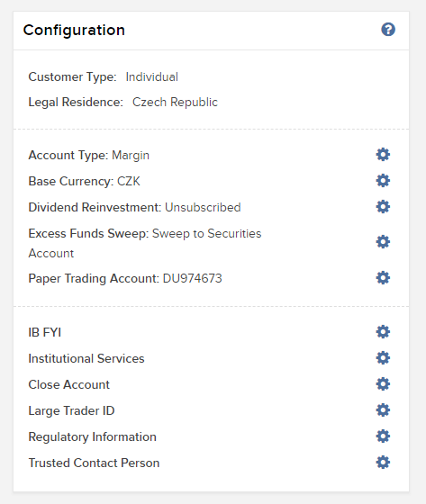The height and width of the screenshot is (504, 426).
Task: Open the Regulatory Information gear settings
Action: pos(383,436)
